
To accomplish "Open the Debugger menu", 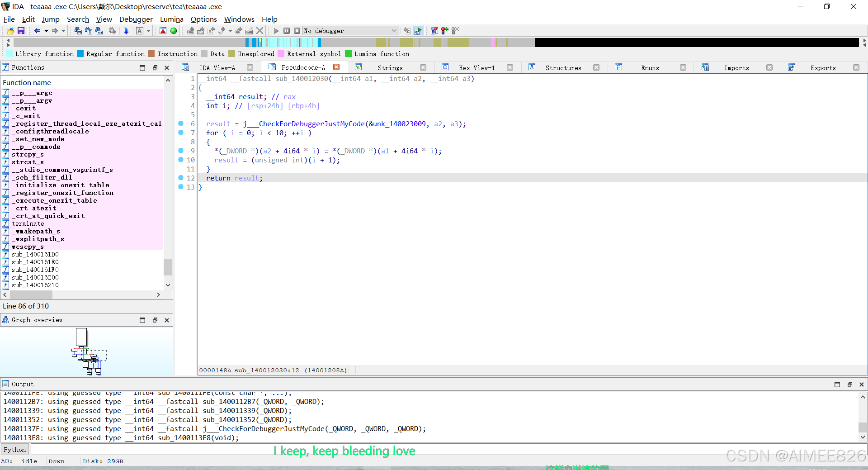I will [x=136, y=19].
